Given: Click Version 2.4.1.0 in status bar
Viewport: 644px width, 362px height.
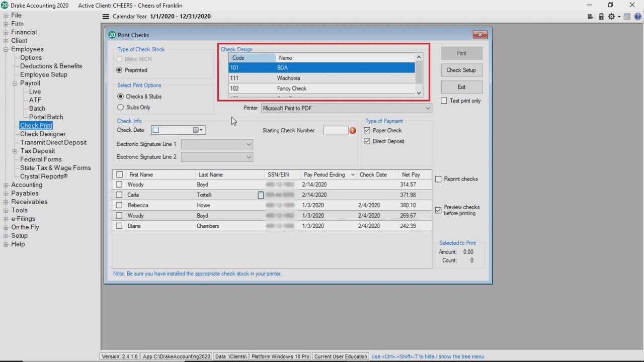Looking at the screenshot, I should coord(120,356).
